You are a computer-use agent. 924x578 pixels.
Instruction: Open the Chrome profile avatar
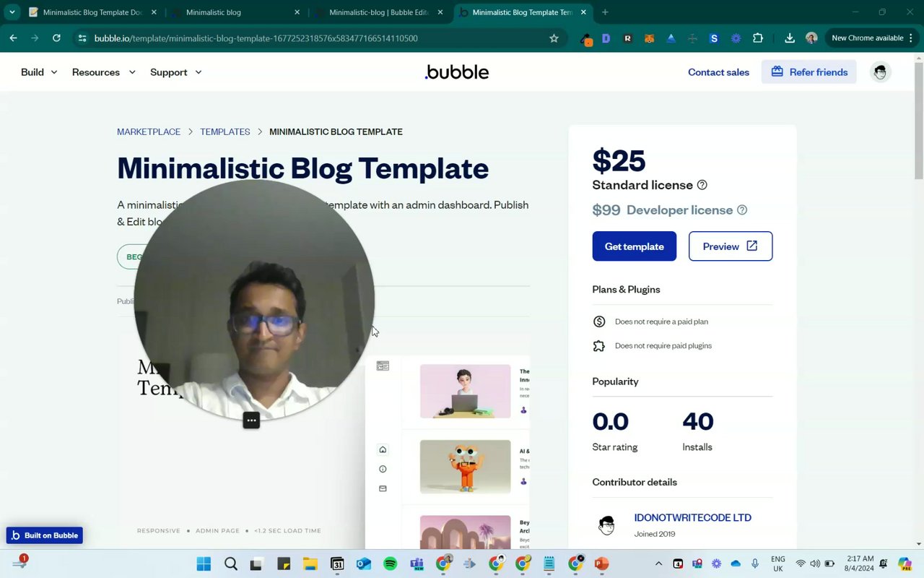[x=811, y=38]
